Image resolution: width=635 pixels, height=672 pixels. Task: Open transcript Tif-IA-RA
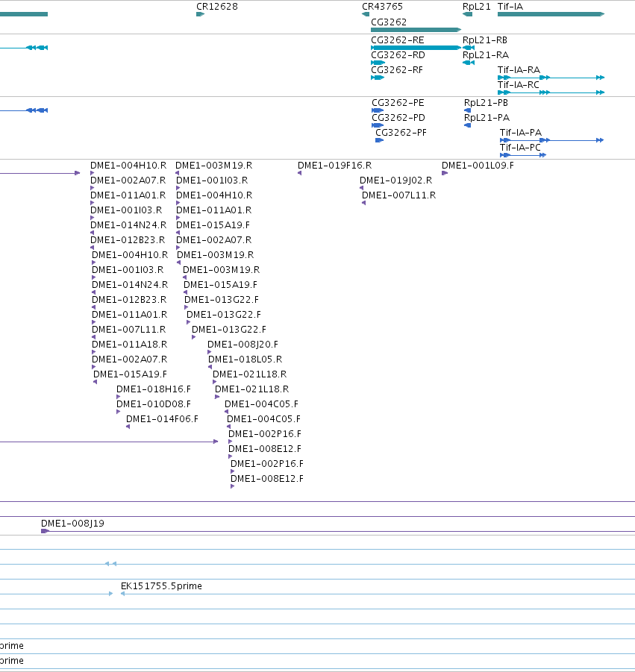pos(551,78)
